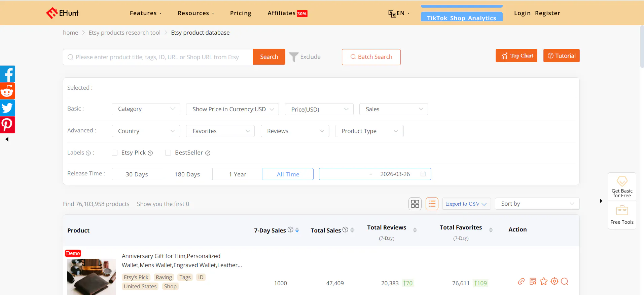
Task: Open the EN language selector
Action: 399,13
